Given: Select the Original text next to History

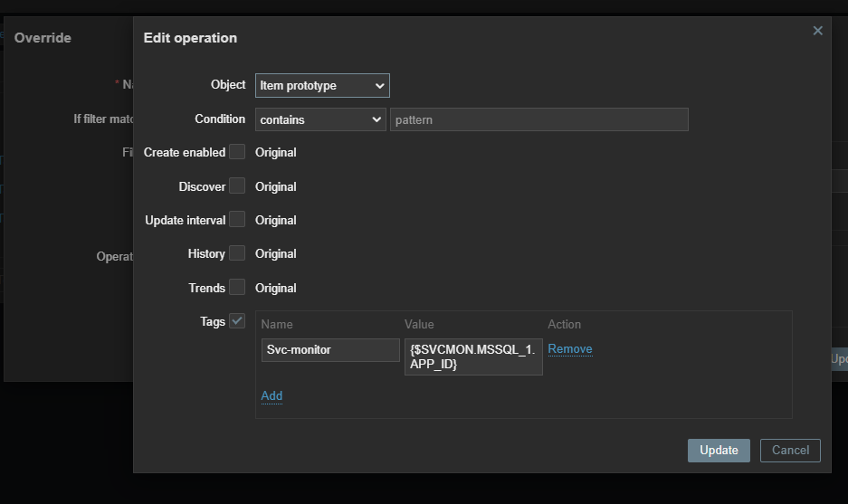Looking at the screenshot, I should [276, 253].
